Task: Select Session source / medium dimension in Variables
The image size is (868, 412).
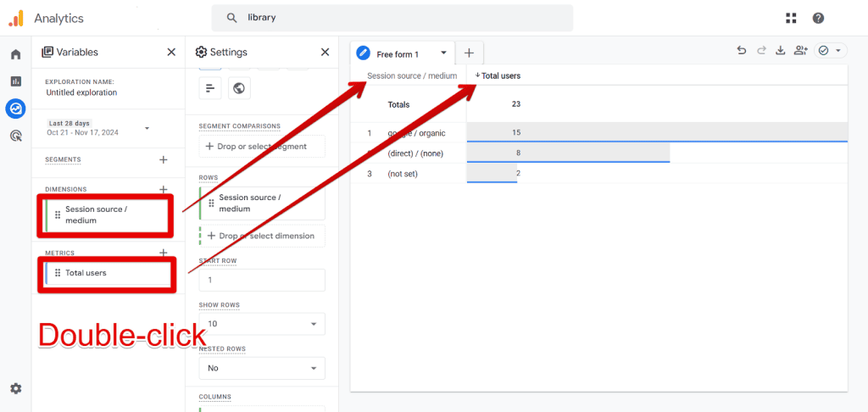Action: (x=108, y=214)
